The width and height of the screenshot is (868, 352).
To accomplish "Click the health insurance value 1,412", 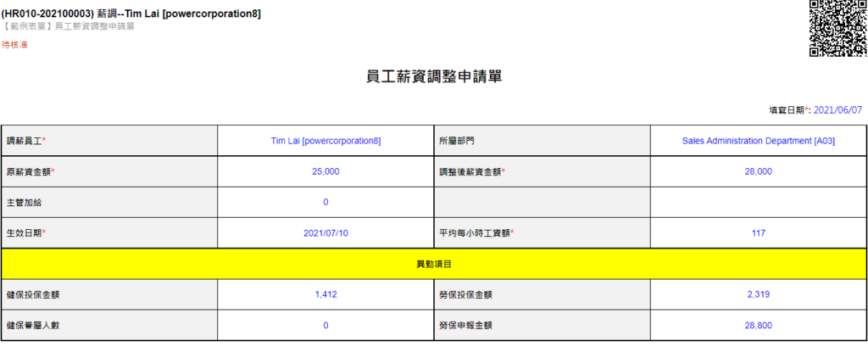I will (x=325, y=294).
